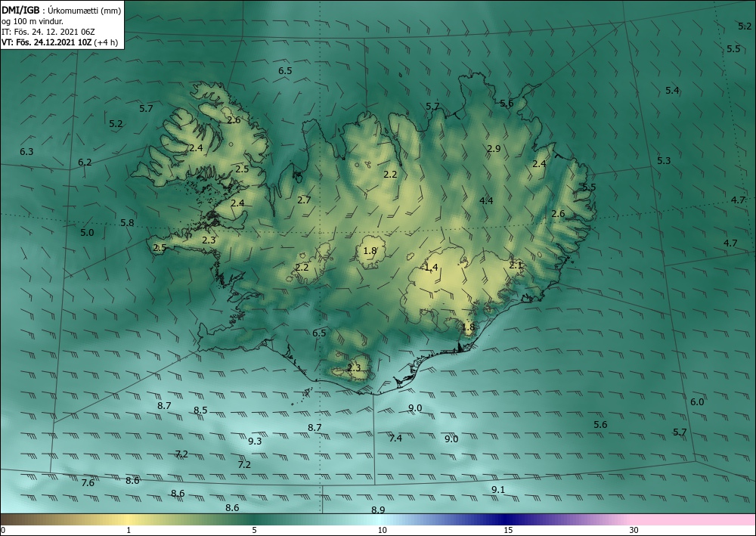The width and height of the screenshot is (756, 536).
Task: Click the pink end of the colorbar
Action: (694, 519)
